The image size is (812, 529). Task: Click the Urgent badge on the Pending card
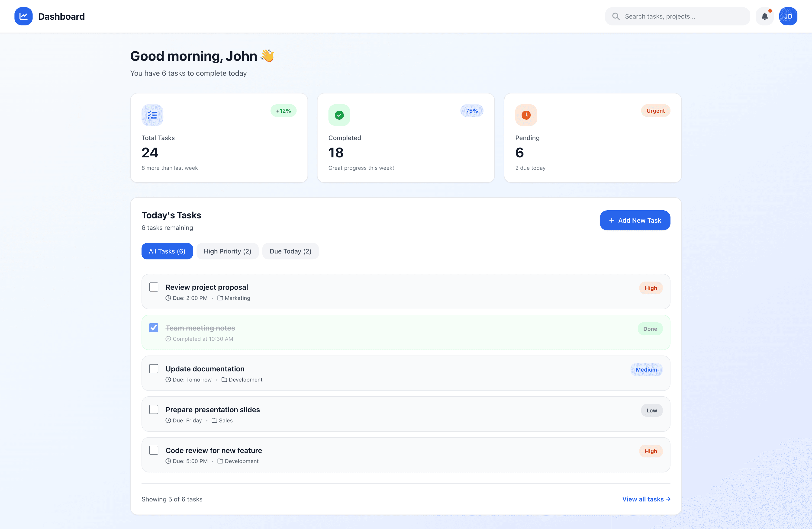(655, 110)
